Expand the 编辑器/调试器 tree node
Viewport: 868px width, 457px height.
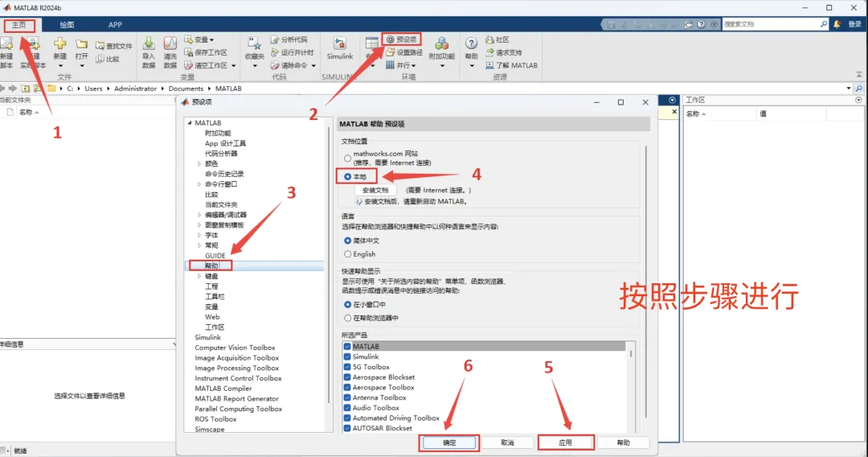point(199,215)
